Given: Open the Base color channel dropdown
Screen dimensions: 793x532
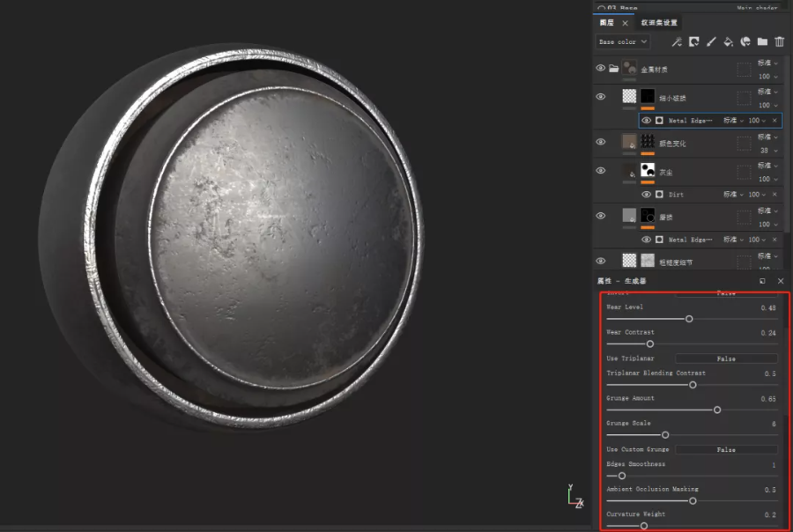Looking at the screenshot, I should [623, 41].
